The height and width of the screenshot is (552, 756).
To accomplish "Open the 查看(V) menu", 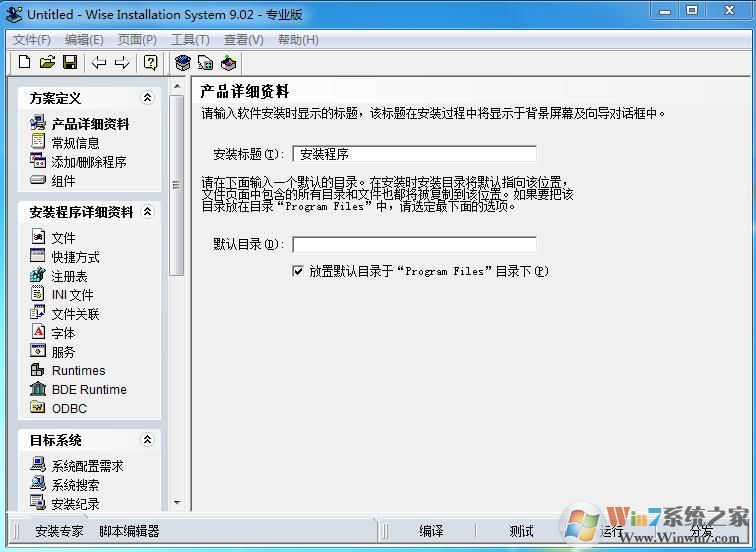I will coord(243,40).
